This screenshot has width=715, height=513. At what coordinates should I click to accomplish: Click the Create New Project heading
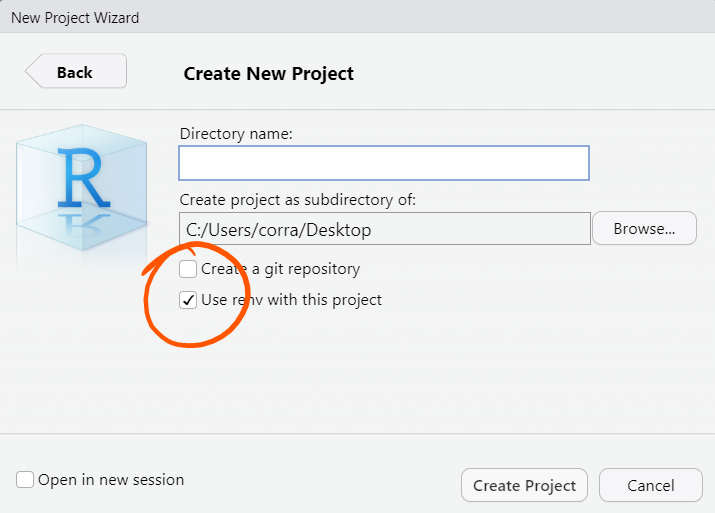coord(269,73)
